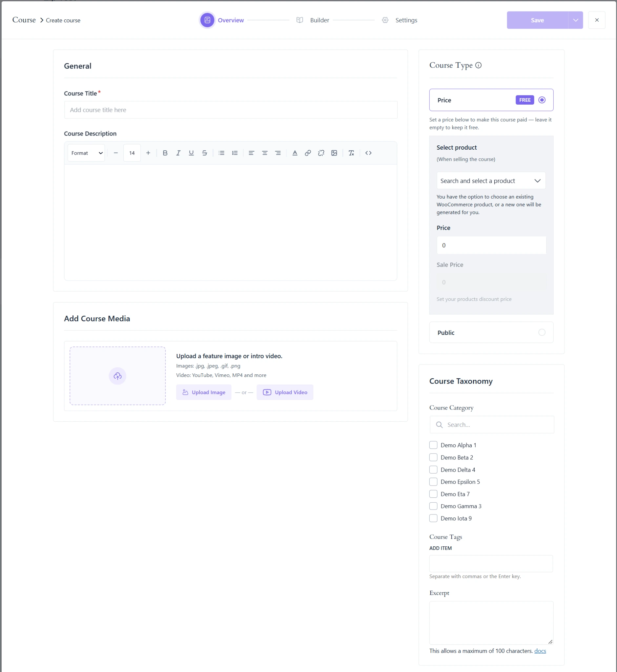Decrease font size with minus button
Viewport: 617px width, 672px height.
click(x=116, y=153)
